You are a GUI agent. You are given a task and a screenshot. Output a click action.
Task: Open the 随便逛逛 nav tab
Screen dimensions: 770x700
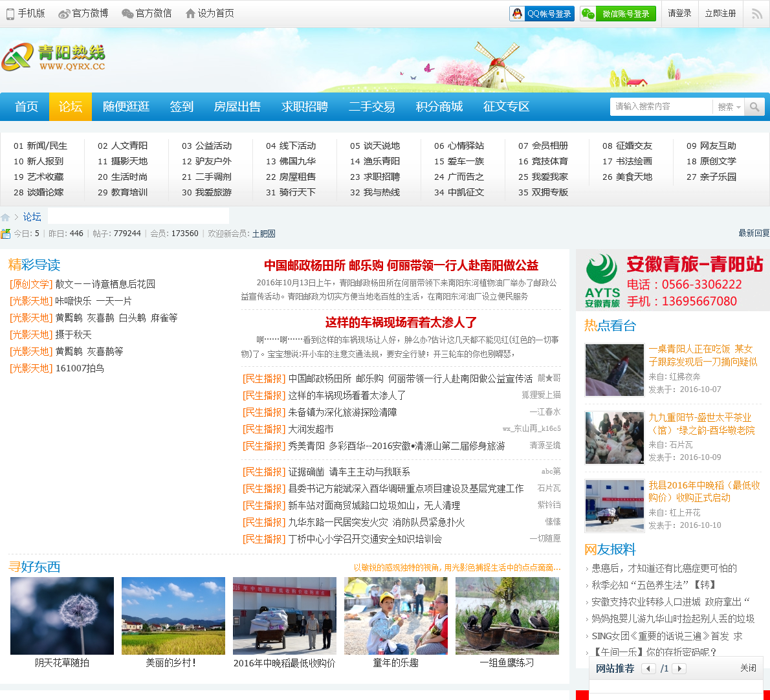tap(126, 107)
